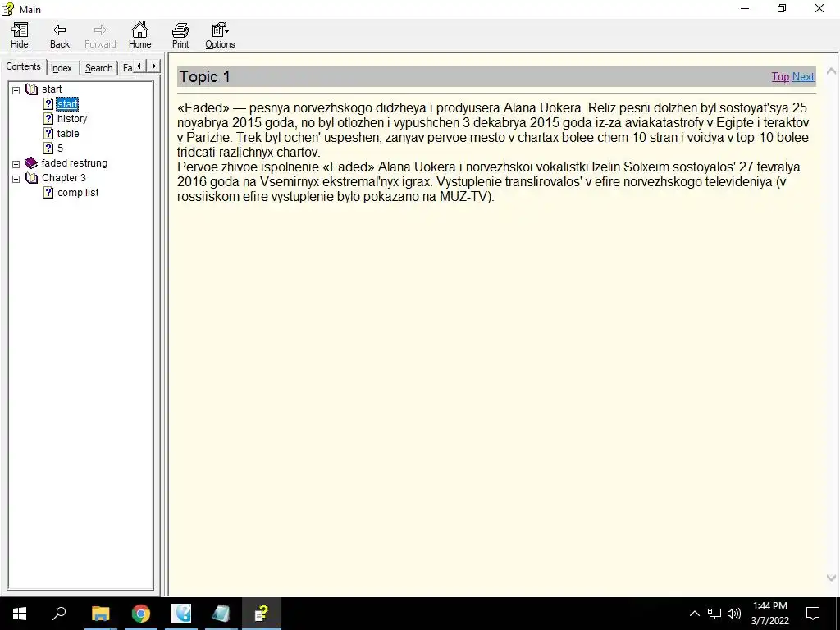Click the Topic 1 heading text
This screenshot has height=630, width=840.
pyautogui.click(x=204, y=76)
